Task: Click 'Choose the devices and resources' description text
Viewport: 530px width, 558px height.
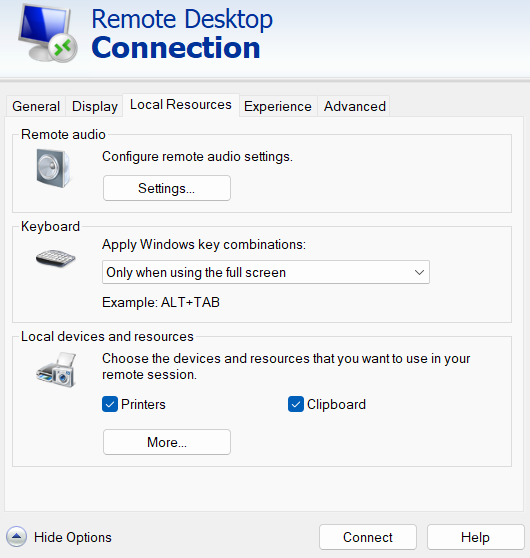Action: 286,366
